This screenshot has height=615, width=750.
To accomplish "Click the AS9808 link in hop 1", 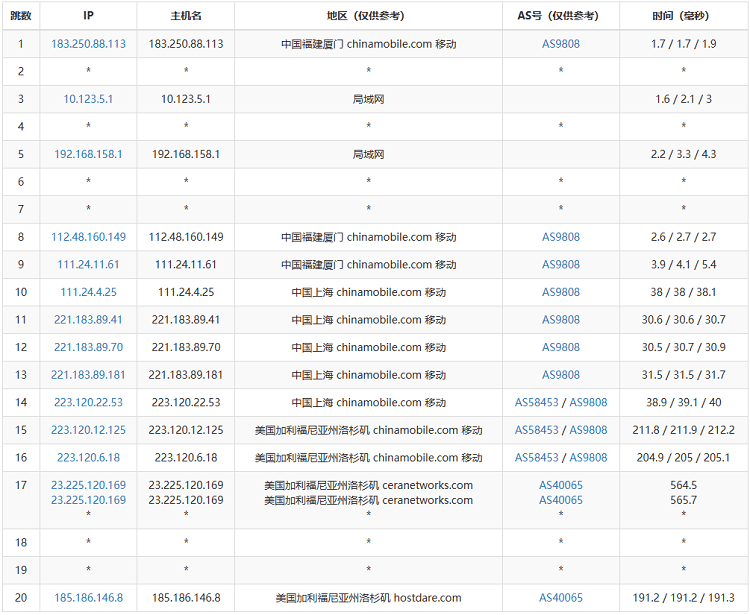I will pyautogui.click(x=561, y=44).
